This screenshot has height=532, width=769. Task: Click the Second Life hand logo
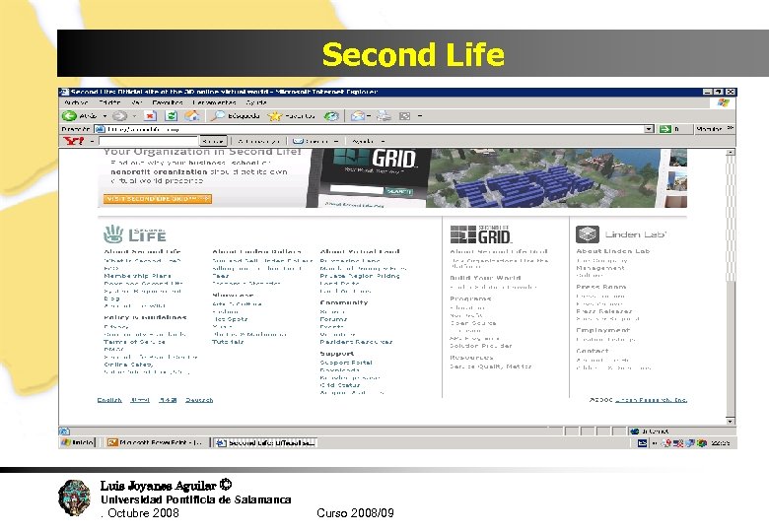[113, 234]
